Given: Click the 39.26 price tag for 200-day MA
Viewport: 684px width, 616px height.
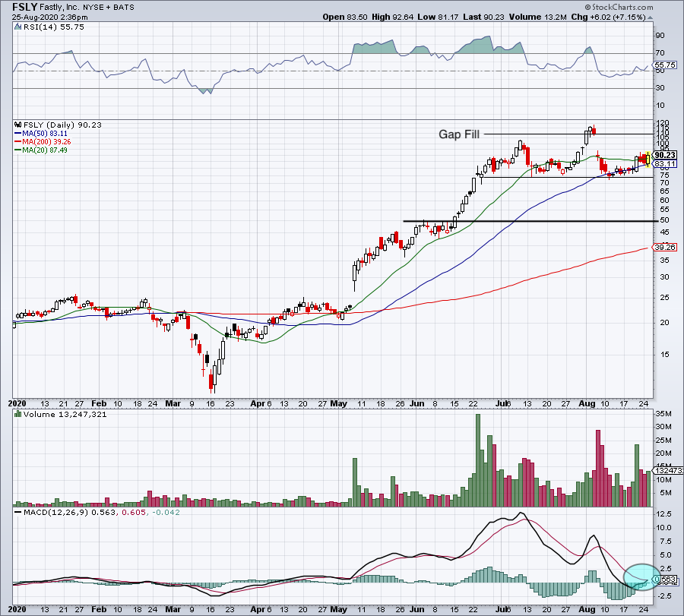Looking at the screenshot, I should click(664, 247).
